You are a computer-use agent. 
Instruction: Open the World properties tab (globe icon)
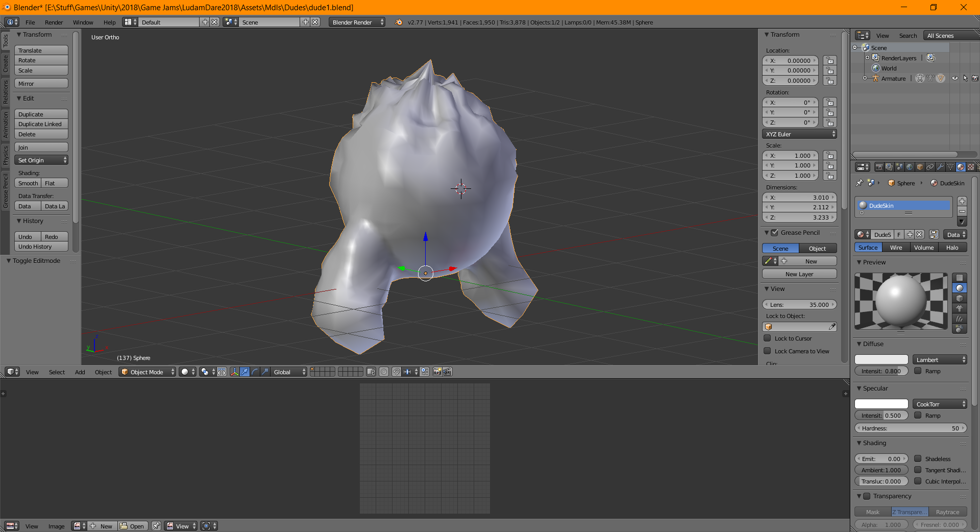910,167
